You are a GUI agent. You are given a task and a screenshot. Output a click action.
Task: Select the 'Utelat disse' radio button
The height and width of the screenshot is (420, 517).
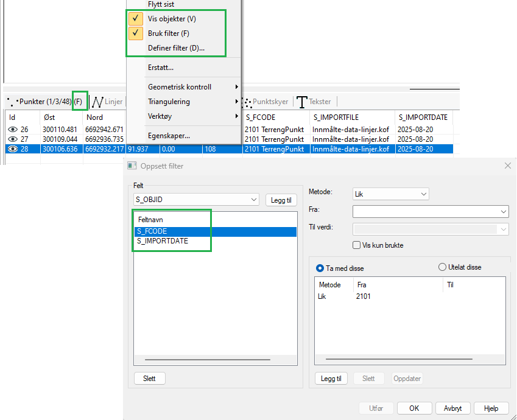[443, 267]
